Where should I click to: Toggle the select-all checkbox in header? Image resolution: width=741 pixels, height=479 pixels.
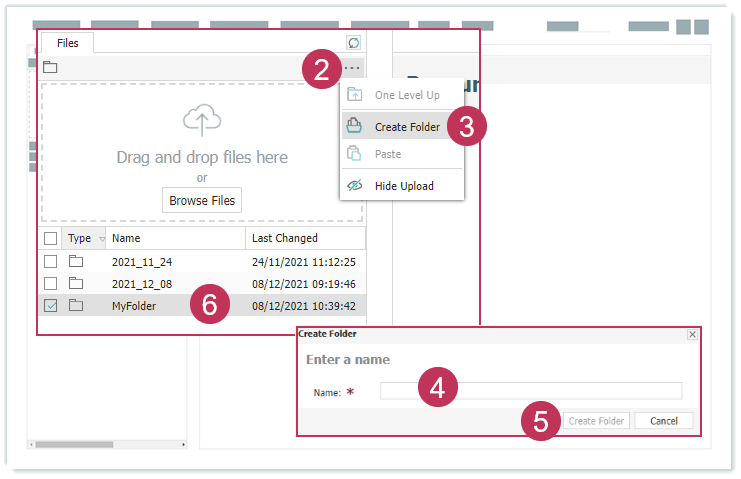(51, 239)
